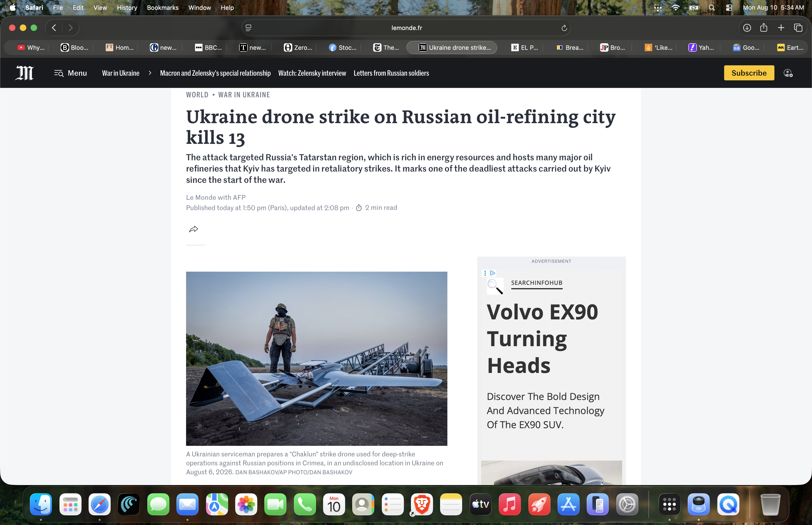Click the Le Monde logo in the header
Viewport: 812px width, 525px height.
coord(25,73)
